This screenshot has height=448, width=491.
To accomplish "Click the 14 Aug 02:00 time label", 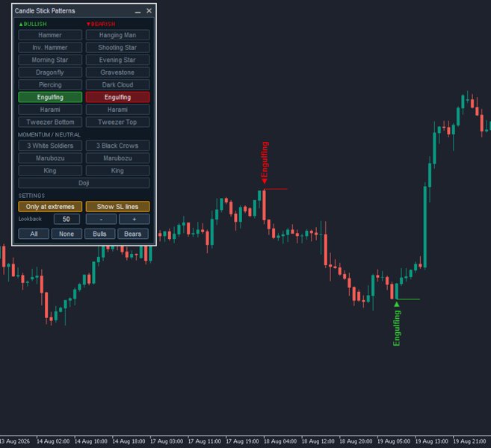I will 53,441.
